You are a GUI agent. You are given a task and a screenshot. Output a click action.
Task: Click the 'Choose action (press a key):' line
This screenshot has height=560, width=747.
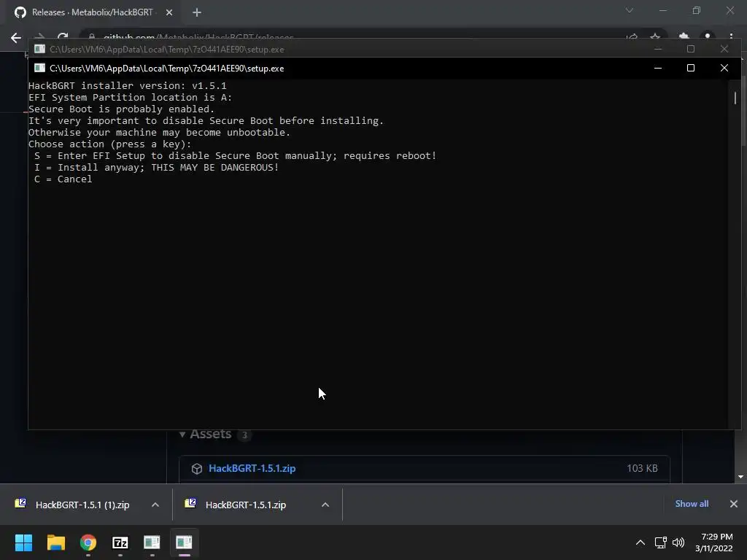click(x=109, y=144)
